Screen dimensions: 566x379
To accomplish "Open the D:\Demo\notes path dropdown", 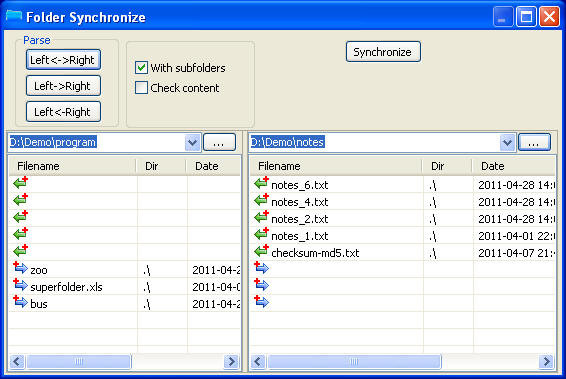I will click(508, 142).
